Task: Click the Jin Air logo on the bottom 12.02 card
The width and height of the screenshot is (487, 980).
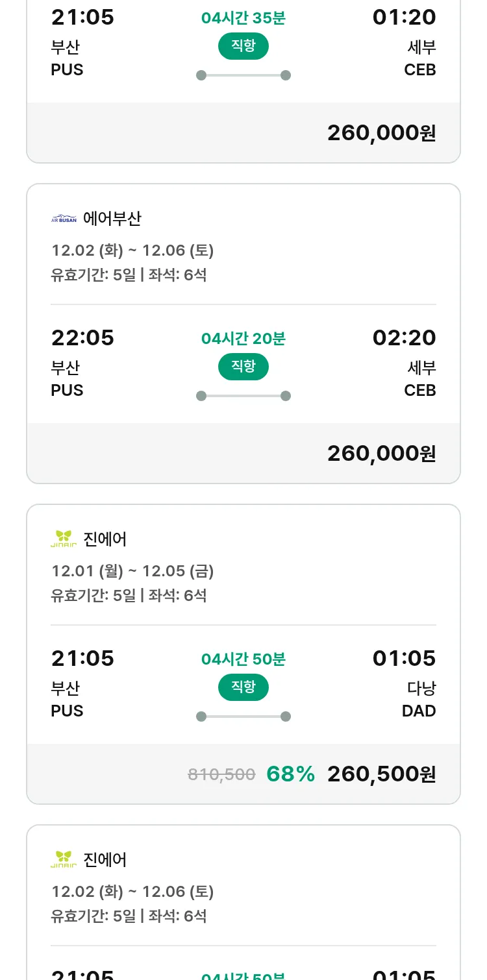Action: [x=64, y=859]
